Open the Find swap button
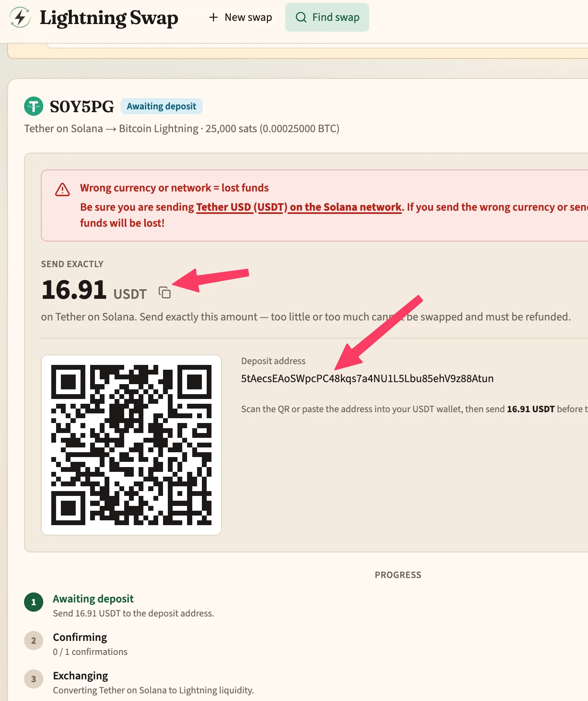Viewport: 588px width, 701px height. point(327,17)
